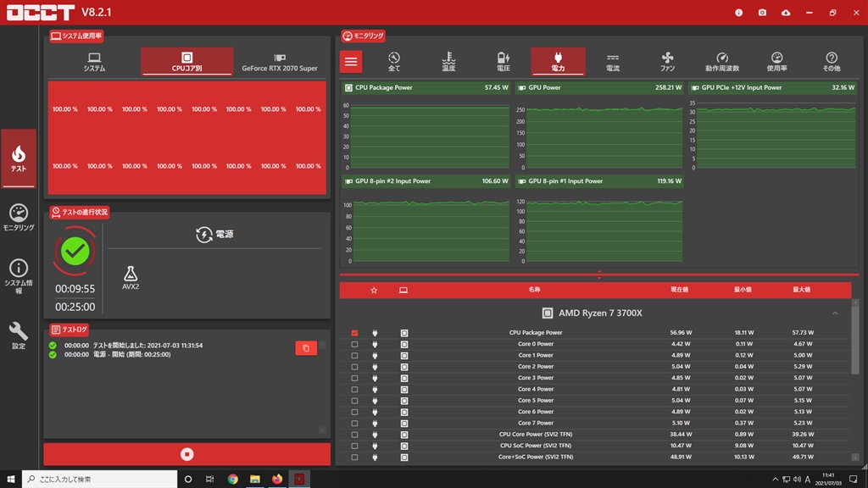The height and width of the screenshot is (488, 868).
Task: Click the Cortana circle icon on taskbar
Action: pos(188,480)
